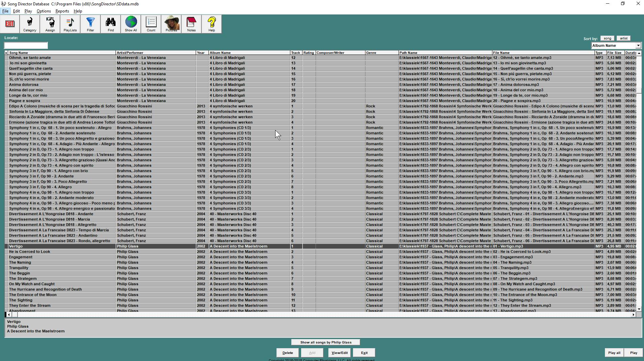
Task: Click the Genre column header
Action: pos(382,53)
